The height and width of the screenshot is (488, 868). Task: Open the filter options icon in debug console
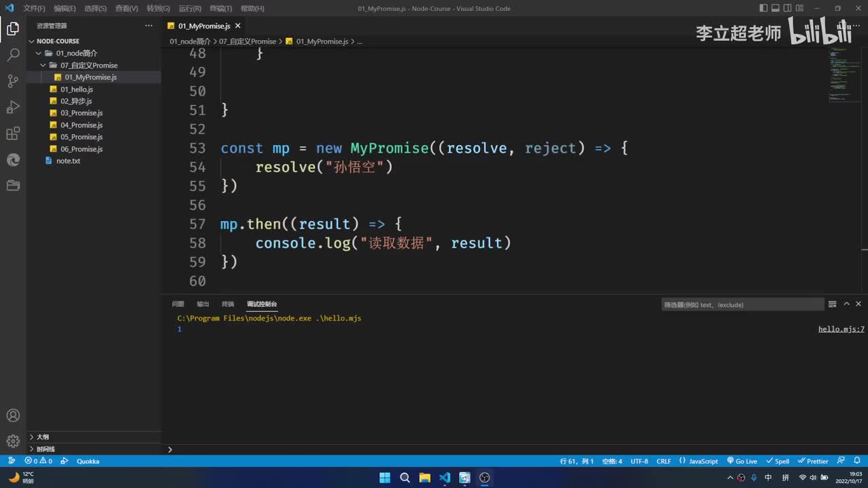coord(832,304)
